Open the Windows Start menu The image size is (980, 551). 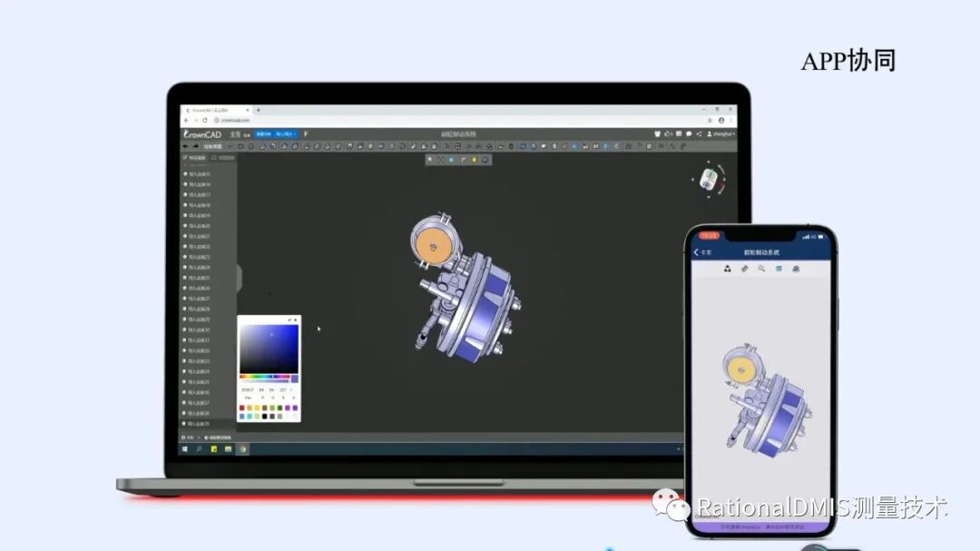coord(185,449)
